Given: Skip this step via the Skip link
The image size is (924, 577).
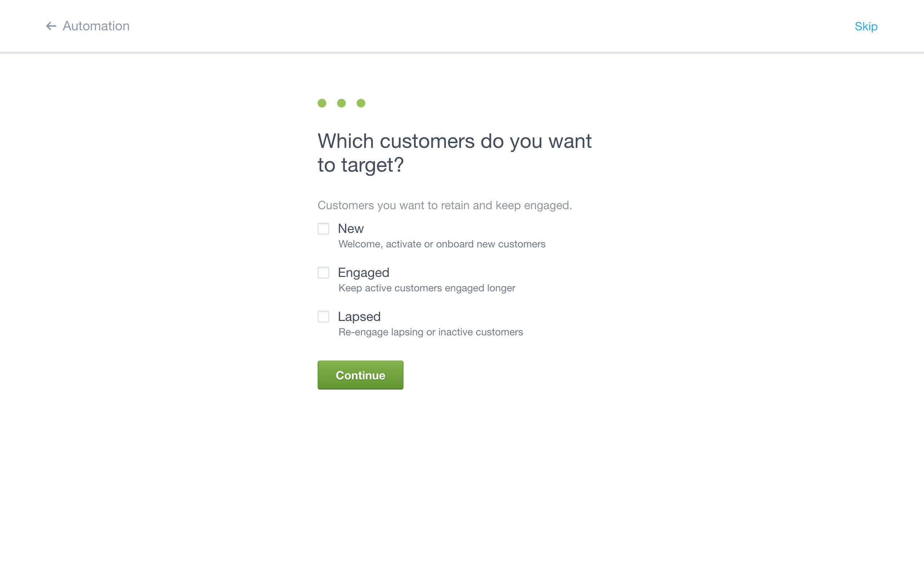Looking at the screenshot, I should 866,26.
